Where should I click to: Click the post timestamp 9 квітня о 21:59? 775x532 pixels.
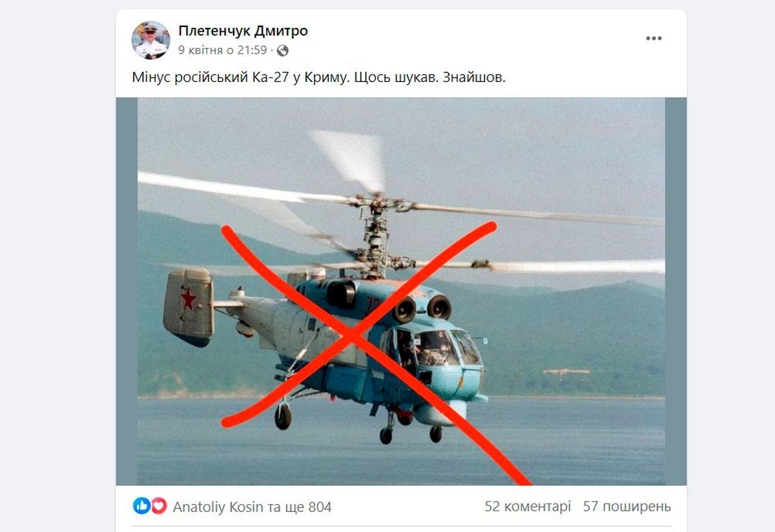click(x=222, y=50)
